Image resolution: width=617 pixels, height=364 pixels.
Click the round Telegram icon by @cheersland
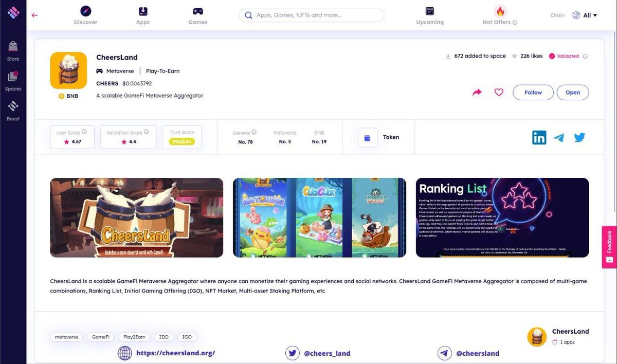[x=444, y=353]
